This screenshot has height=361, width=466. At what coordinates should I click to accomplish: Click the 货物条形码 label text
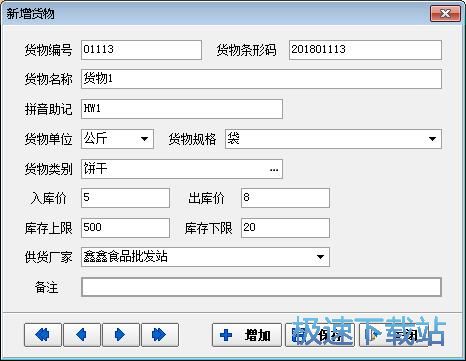(x=246, y=50)
